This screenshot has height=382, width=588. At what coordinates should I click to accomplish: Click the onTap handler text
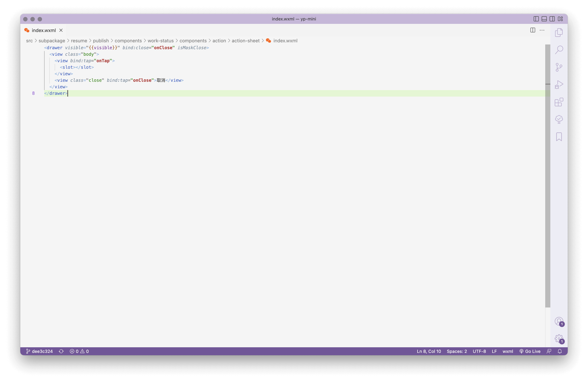pos(103,61)
